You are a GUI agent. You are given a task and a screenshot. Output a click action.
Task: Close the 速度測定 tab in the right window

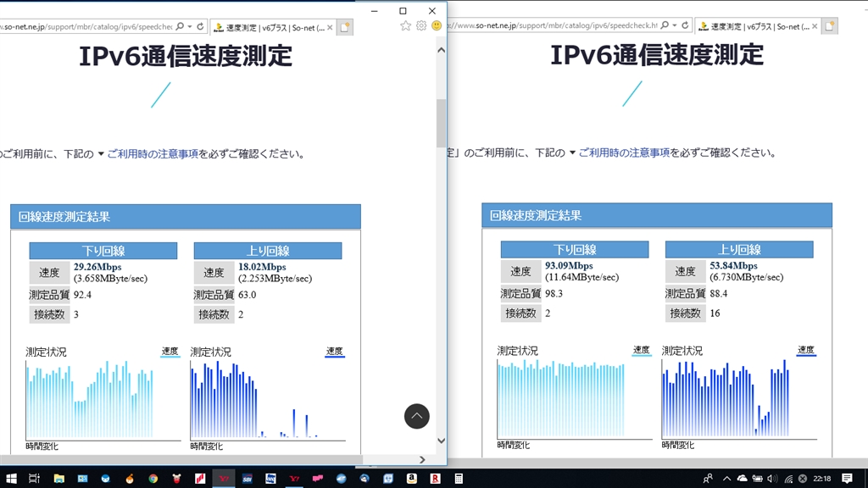pos(815,26)
